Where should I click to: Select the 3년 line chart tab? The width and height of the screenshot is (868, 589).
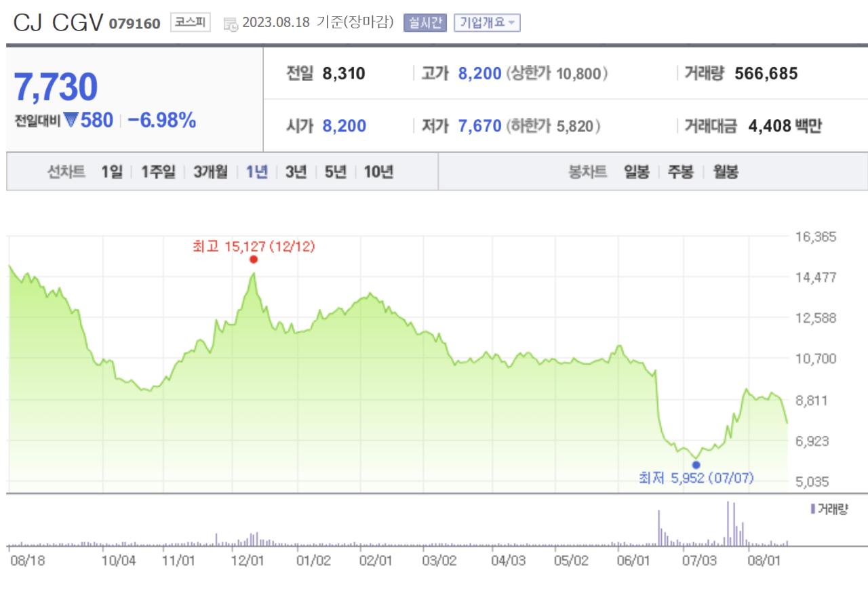coord(296,172)
